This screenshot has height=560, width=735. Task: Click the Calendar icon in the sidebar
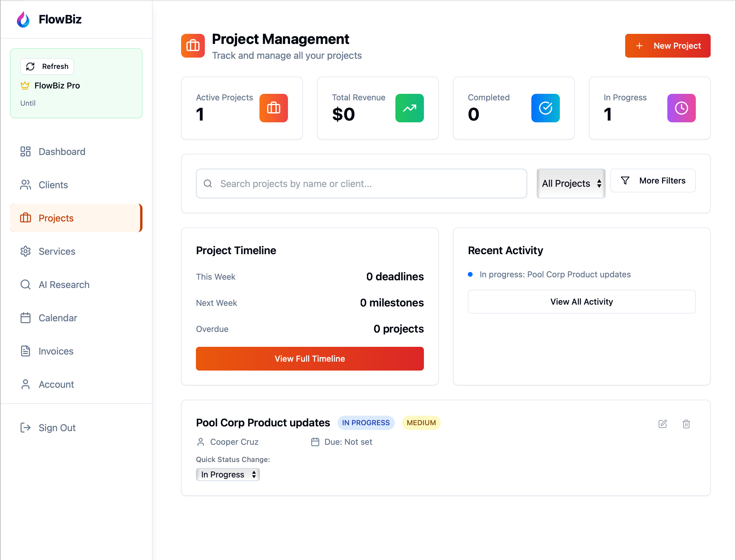25,318
